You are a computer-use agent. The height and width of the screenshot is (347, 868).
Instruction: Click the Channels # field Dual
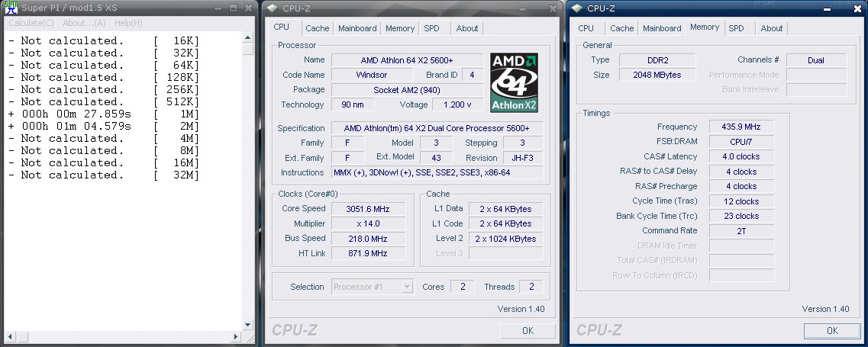[816, 59]
